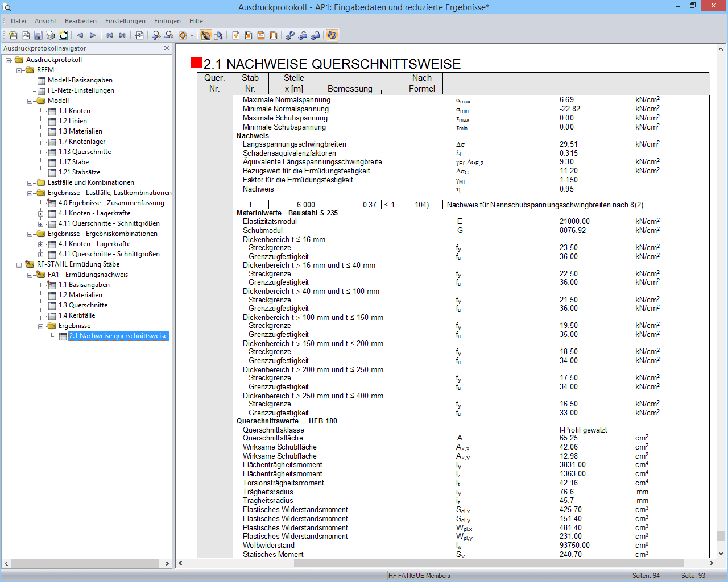
Task: Open the Datei menu
Action: [x=18, y=21]
